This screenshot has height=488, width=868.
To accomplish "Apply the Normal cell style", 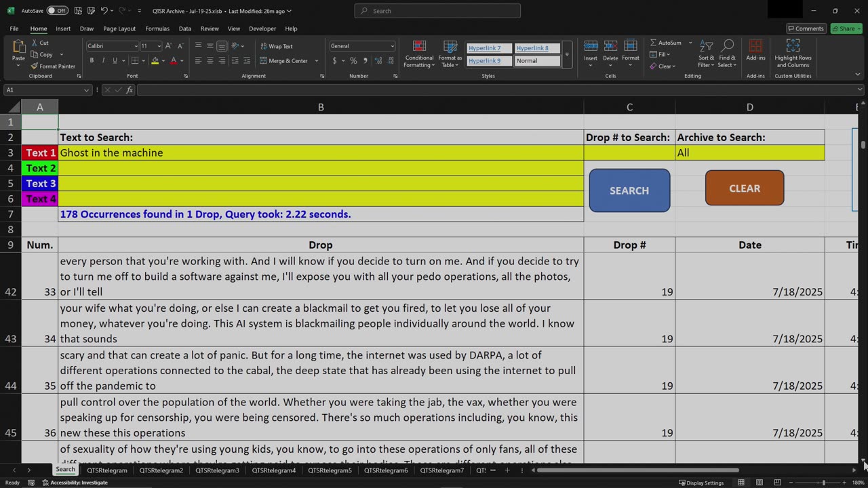I will point(537,61).
